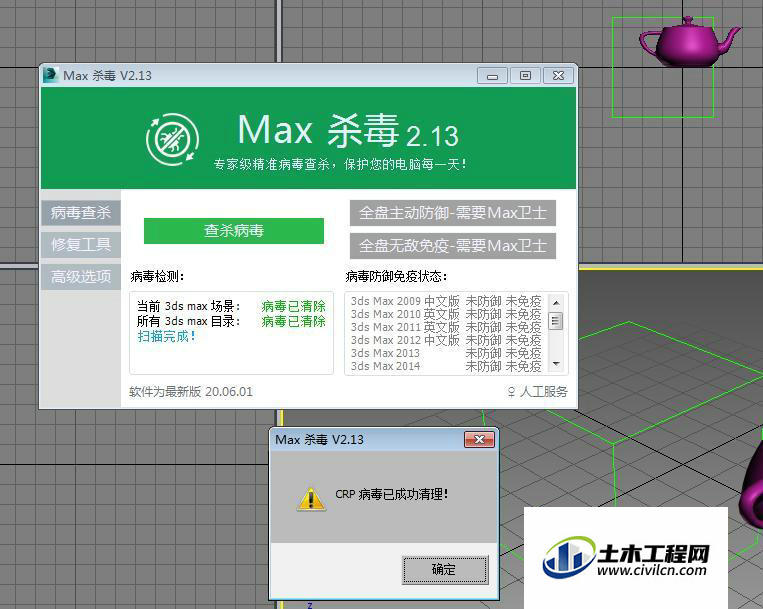Screen dimensions: 763x609
Task: Click 当前 3ds max 场景 result line
Action: 231,306
